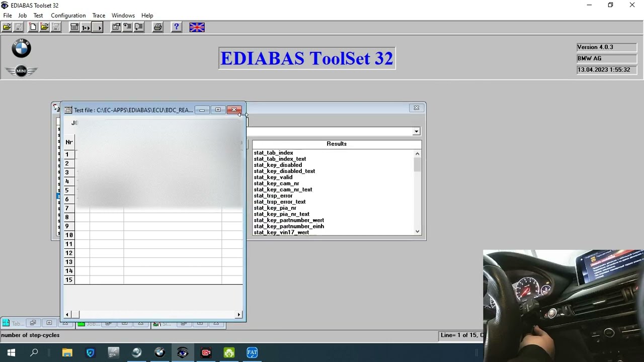Select stat_key_cam_nr_text result entry
The width and height of the screenshot is (644, 362).
(283, 190)
